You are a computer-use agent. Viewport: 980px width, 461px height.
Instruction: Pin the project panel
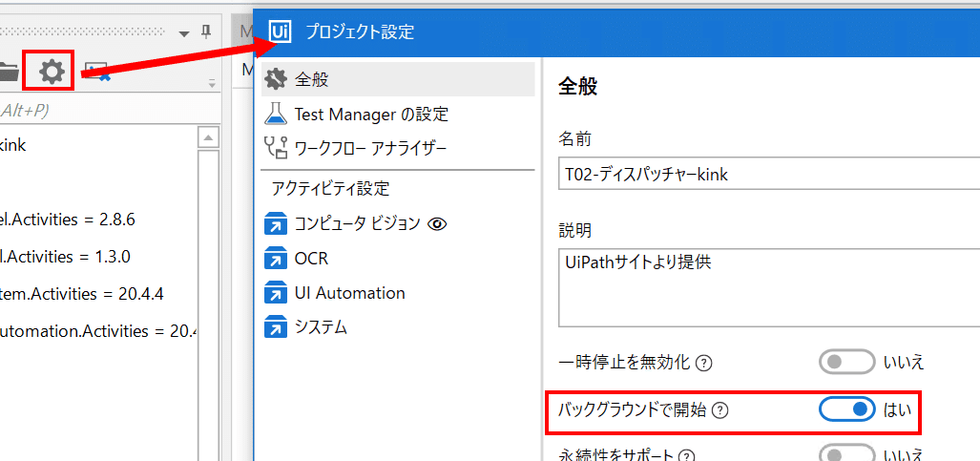tap(207, 31)
